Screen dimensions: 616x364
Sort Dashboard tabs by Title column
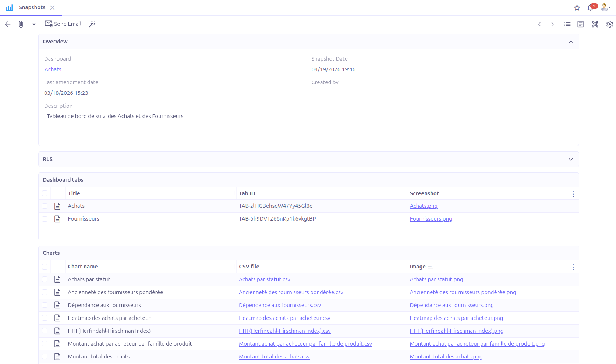click(x=74, y=193)
